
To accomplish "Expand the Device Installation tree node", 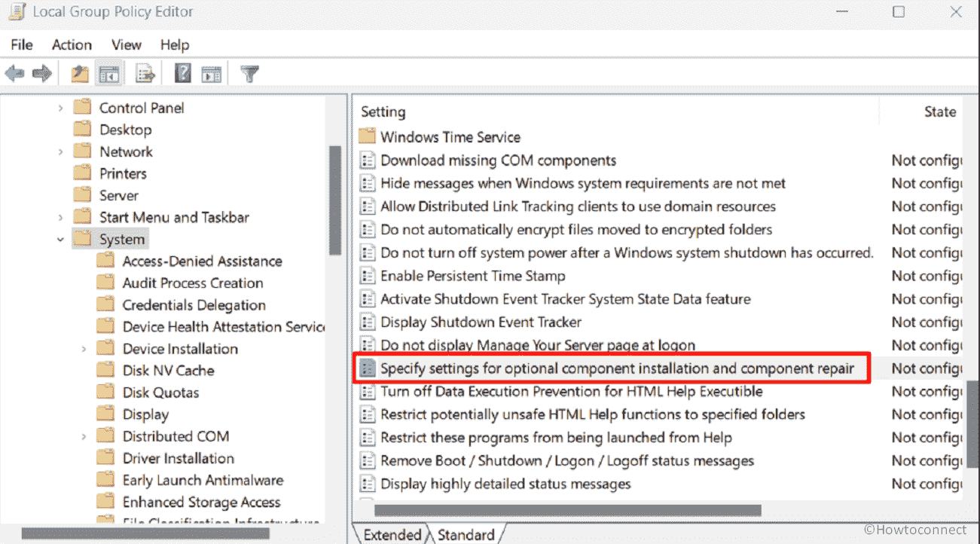I will 84,349.
